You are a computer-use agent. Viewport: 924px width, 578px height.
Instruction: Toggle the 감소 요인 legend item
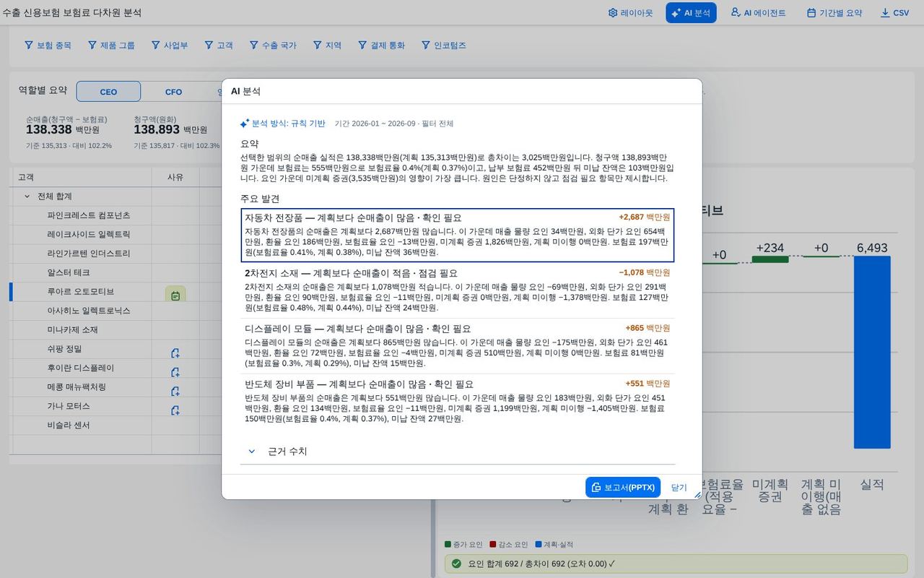tap(508, 545)
